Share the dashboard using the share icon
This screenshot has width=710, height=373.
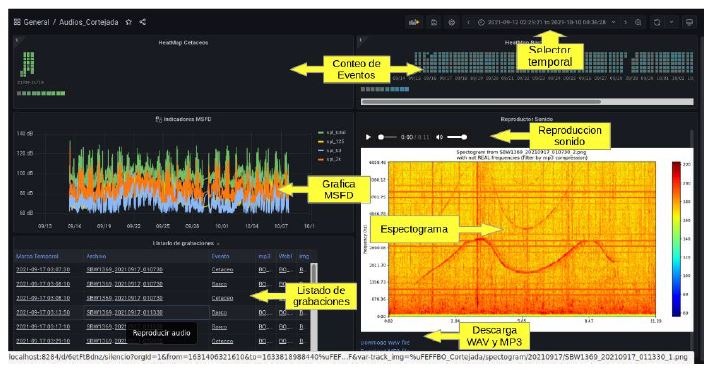pos(143,22)
